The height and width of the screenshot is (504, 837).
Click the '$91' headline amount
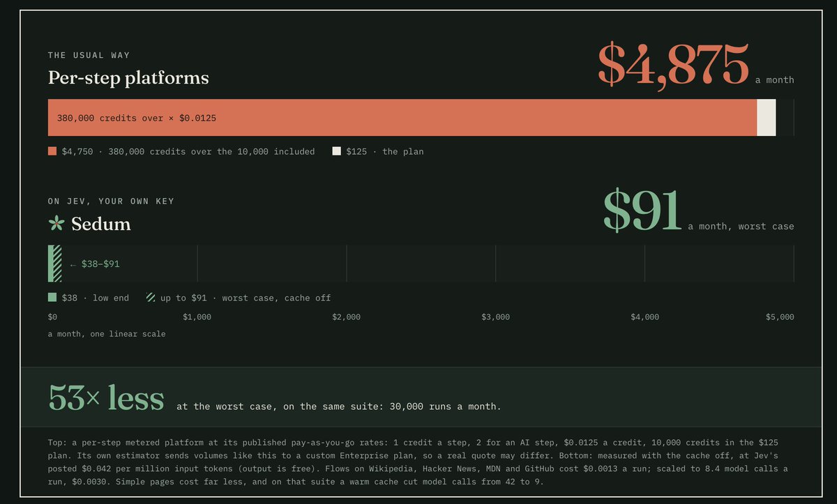pyautogui.click(x=642, y=211)
